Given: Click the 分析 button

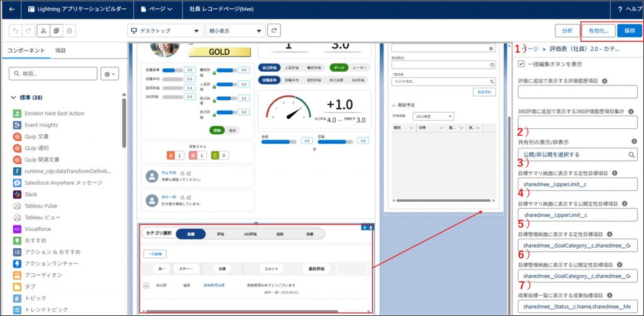Looking at the screenshot, I should [x=567, y=31].
